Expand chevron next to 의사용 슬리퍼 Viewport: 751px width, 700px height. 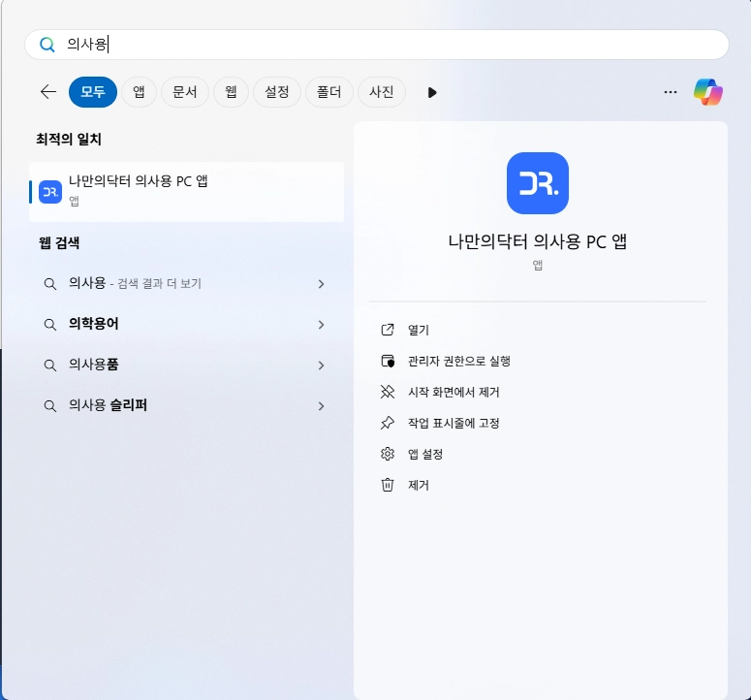click(x=321, y=406)
